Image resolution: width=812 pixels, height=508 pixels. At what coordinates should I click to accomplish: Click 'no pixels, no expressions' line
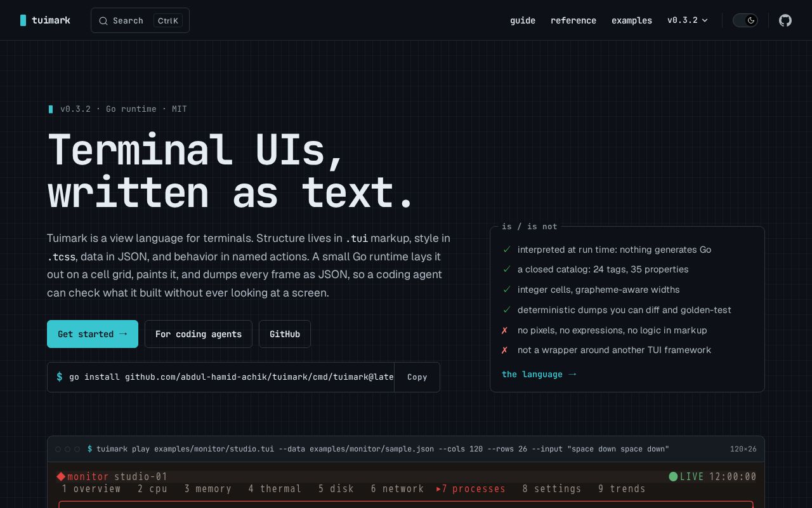[612, 330]
